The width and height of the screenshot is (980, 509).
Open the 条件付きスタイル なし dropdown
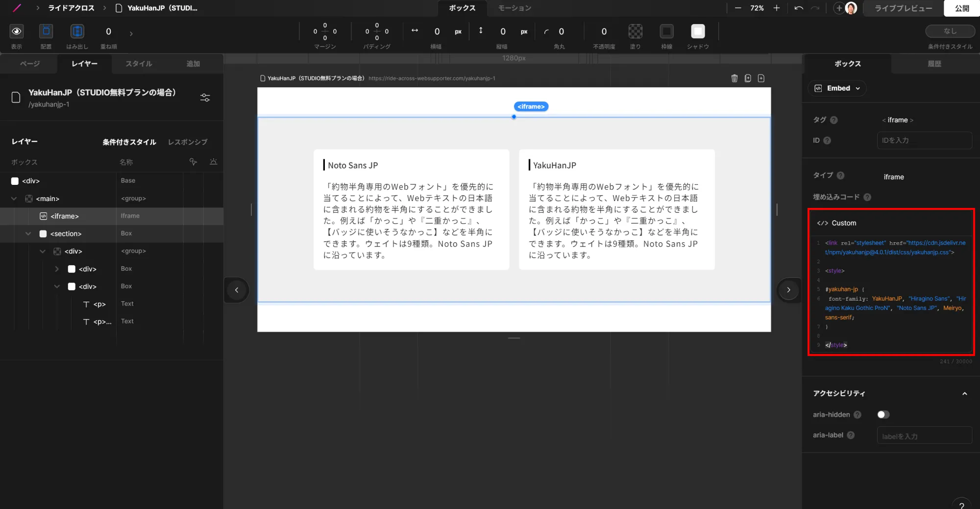click(950, 31)
